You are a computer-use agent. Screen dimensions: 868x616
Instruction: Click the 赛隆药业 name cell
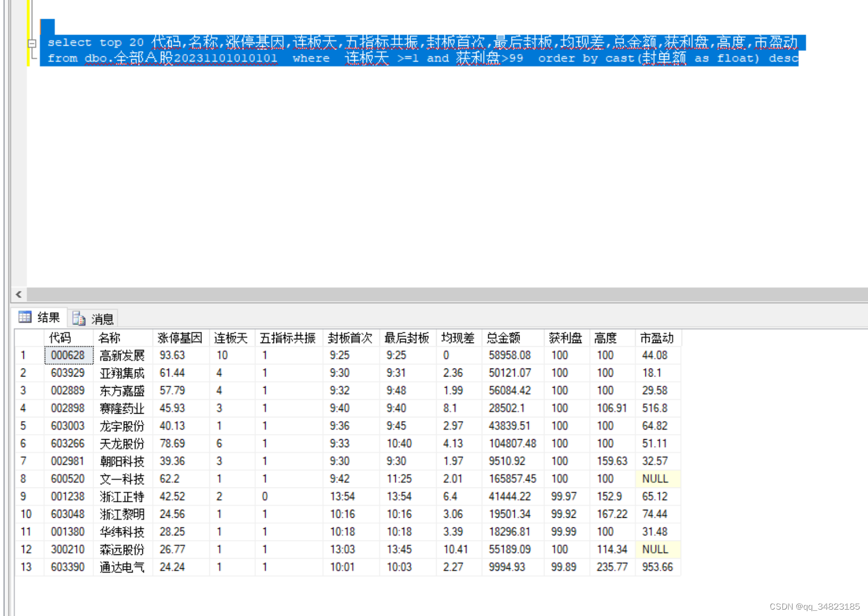(124, 408)
